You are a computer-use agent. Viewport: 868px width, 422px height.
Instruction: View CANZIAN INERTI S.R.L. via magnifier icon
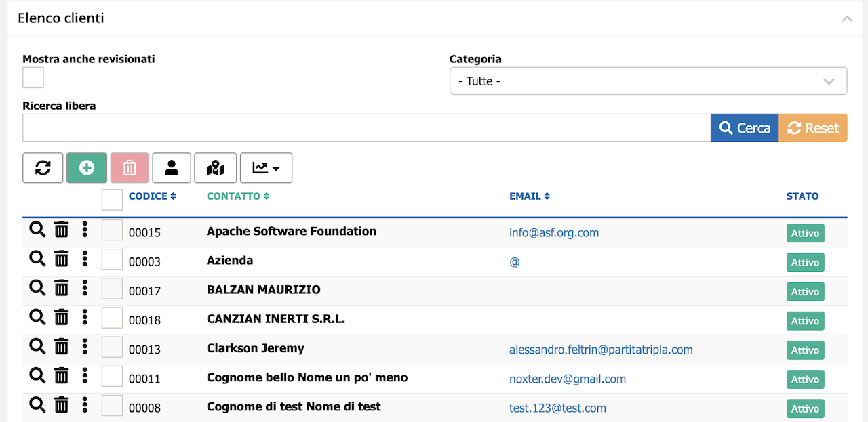pos(37,317)
